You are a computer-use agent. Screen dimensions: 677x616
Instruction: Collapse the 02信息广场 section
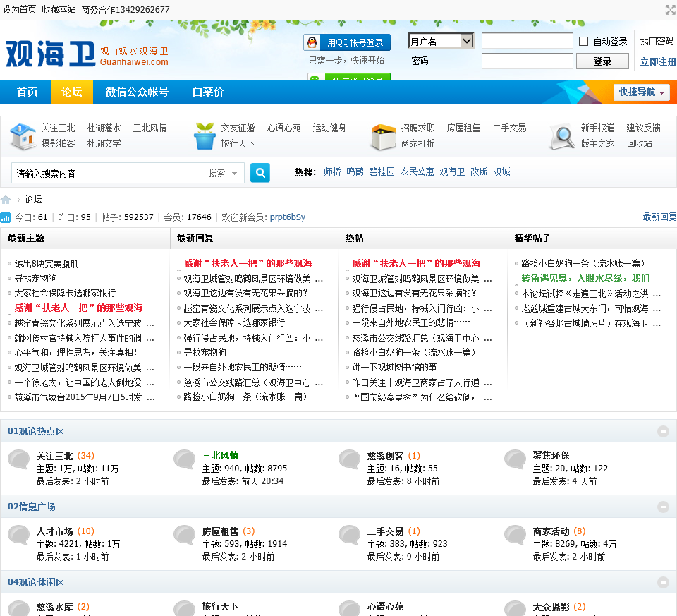click(x=663, y=507)
